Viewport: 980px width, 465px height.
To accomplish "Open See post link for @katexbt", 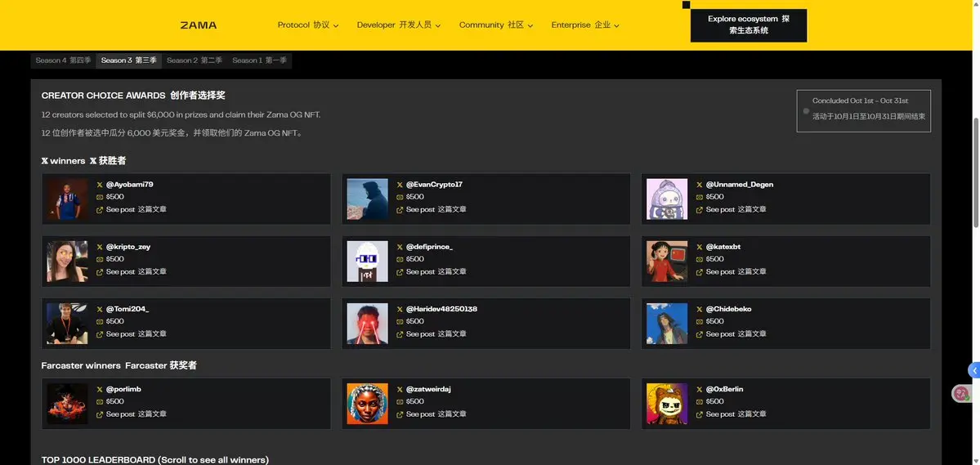I will pyautogui.click(x=736, y=272).
